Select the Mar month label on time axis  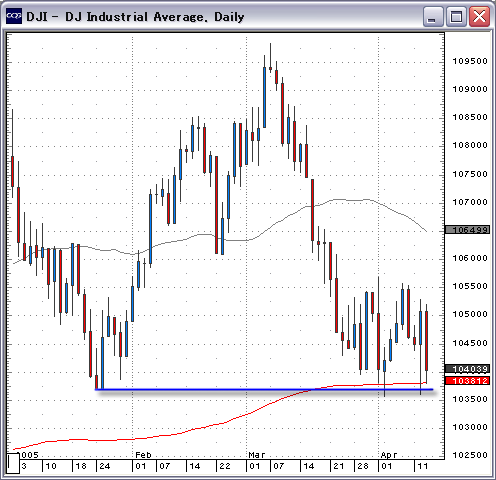click(x=257, y=455)
